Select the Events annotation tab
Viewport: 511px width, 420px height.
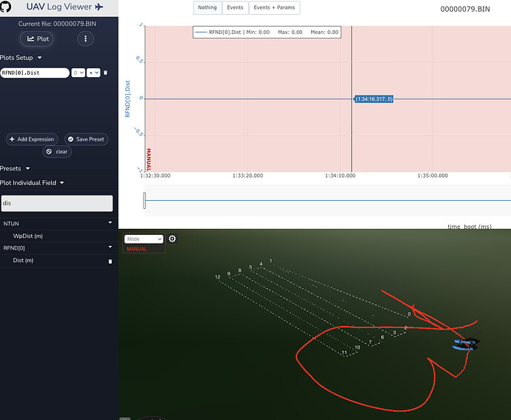pyautogui.click(x=235, y=7)
